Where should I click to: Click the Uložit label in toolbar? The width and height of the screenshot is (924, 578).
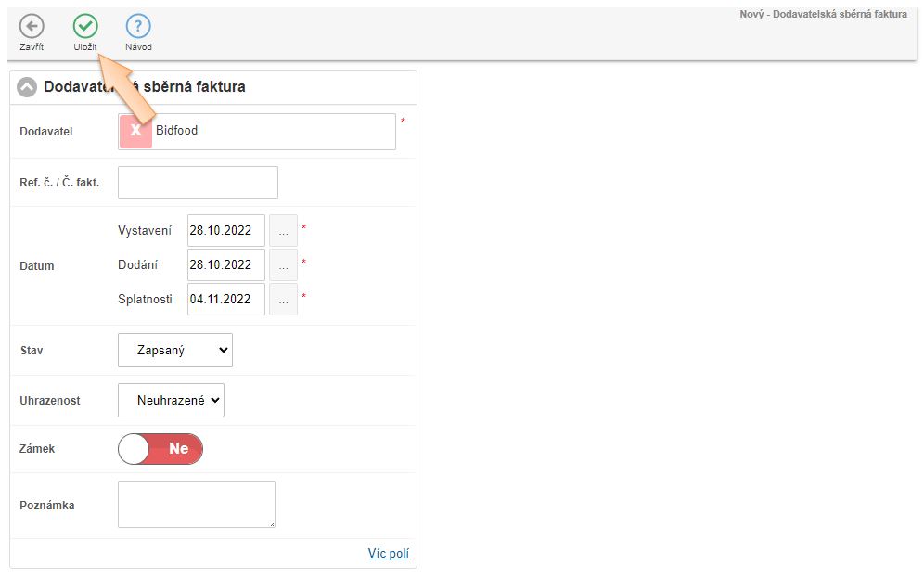pyautogui.click(x=85, y=47)
